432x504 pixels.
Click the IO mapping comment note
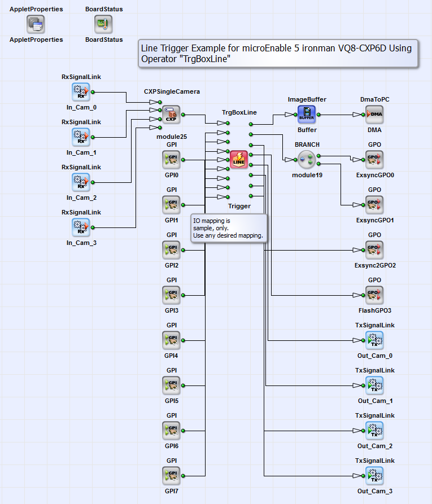229,228
